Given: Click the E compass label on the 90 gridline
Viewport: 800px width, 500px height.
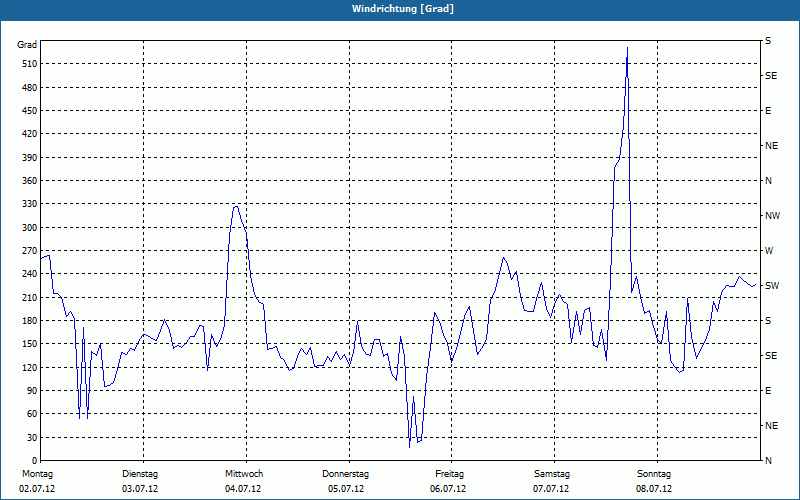Looking at the screenshot, I should coord(768,391).
